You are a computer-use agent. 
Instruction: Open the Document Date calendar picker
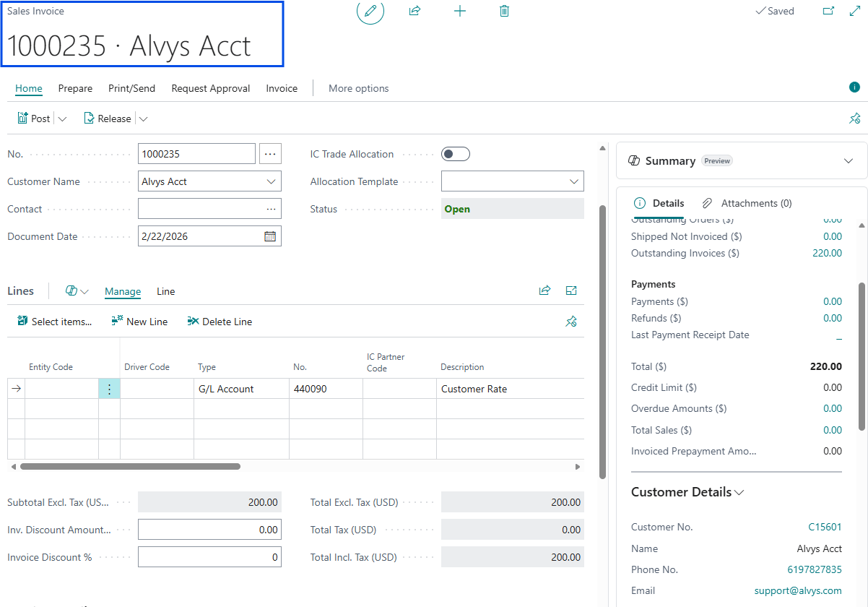click(x=270, y=236)
